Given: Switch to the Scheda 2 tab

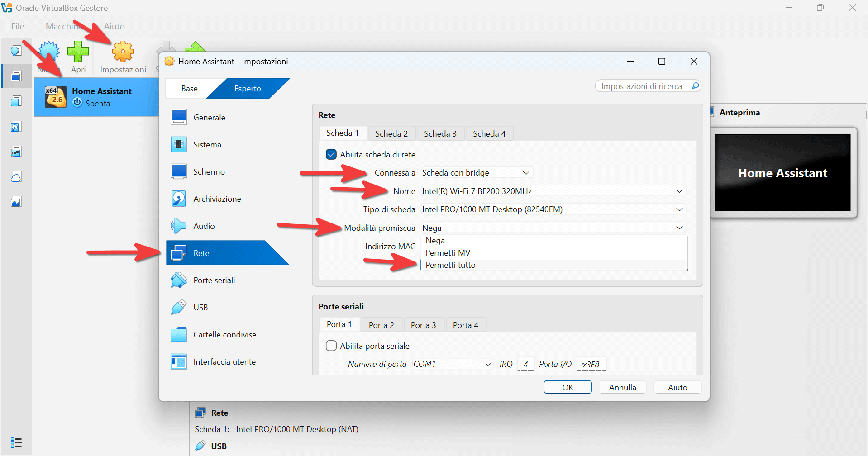Looking at the screenshot, I should 391,133.
